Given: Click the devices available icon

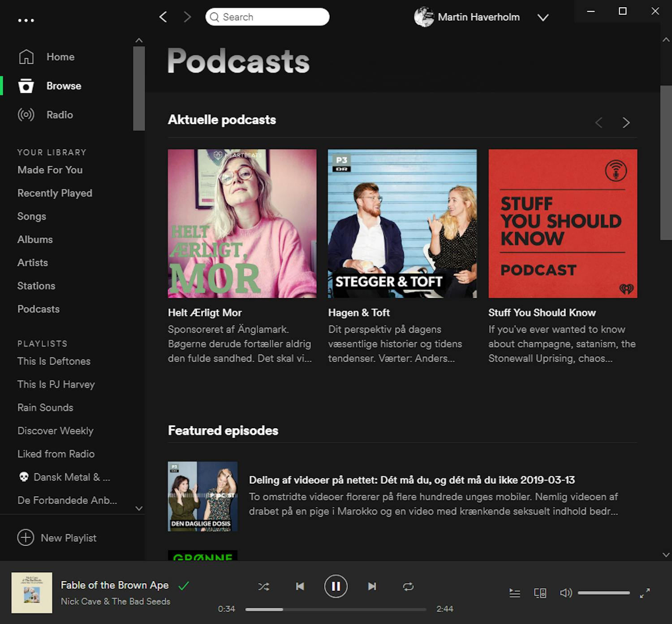Looking at the screenshot, I should point(540,593).
